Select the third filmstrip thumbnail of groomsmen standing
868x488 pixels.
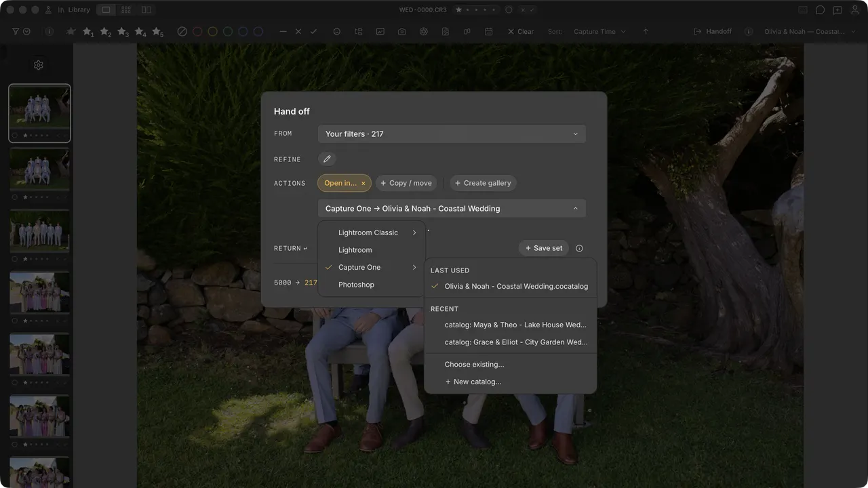[x=39, y=231]
